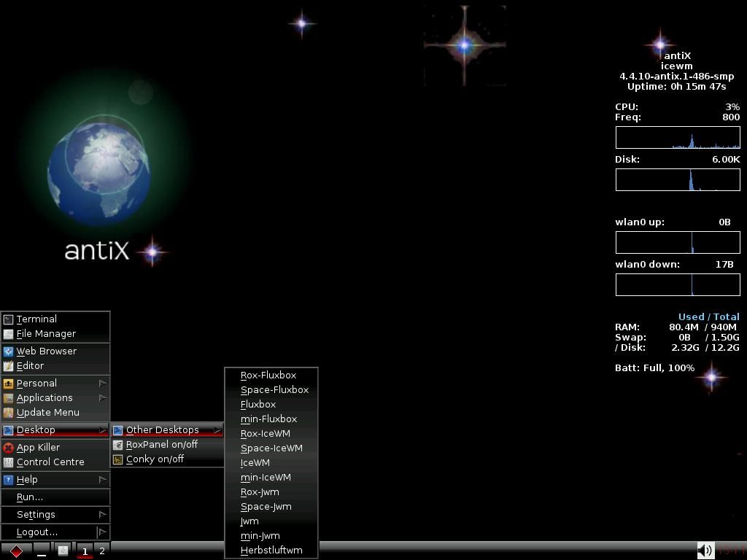The image size is (747, 560).
Task: Click the Conky graph icon in the submenu
Action: coord(117,459)
